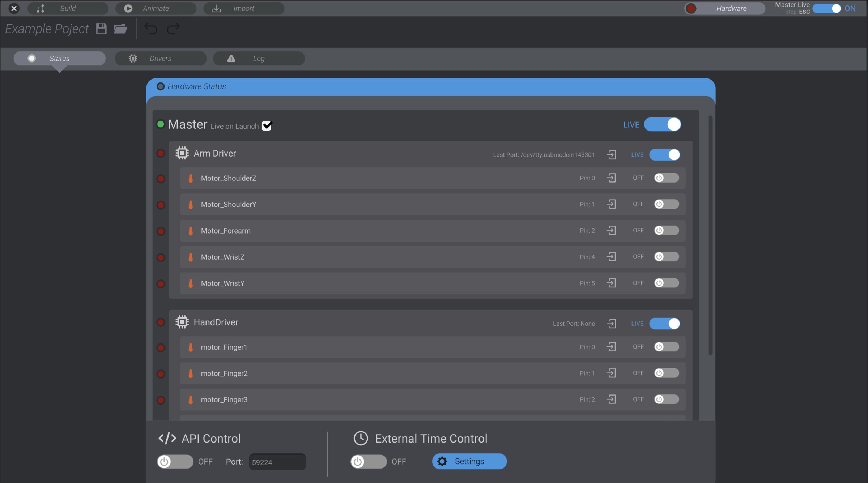Click the Import icon
The height and width of the screenshot is (483, 868).
[216, 8]
